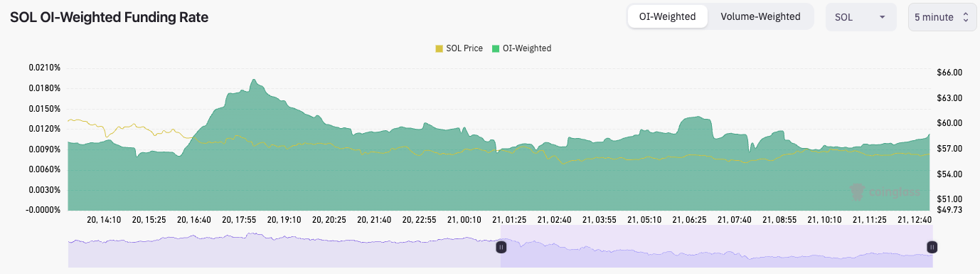
Task: Click the 0.0180% y-axis label
Action: coord(45,88)
